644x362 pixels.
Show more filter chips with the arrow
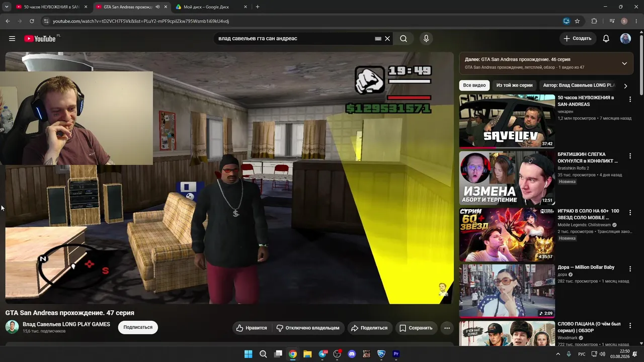click(625, 86)
